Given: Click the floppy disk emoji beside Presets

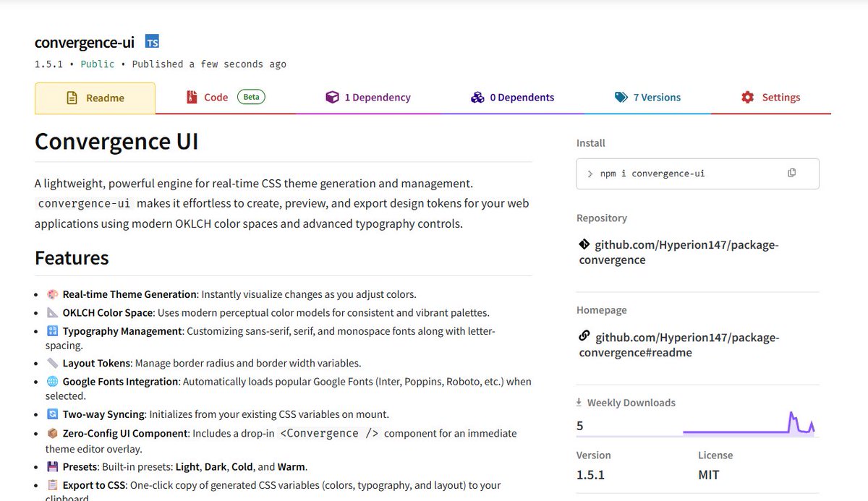Looking at the screenshot, I should (52, 466).
